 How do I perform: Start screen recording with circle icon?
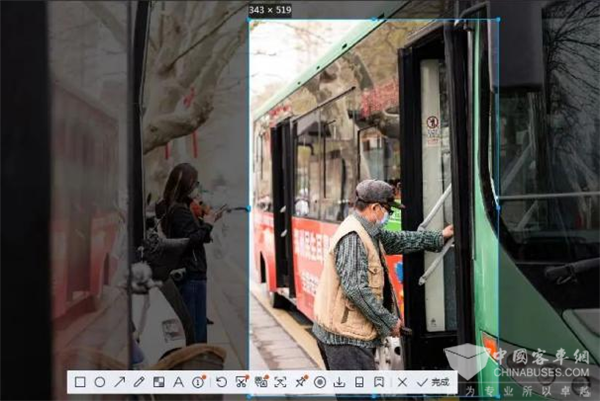point(320,382)
